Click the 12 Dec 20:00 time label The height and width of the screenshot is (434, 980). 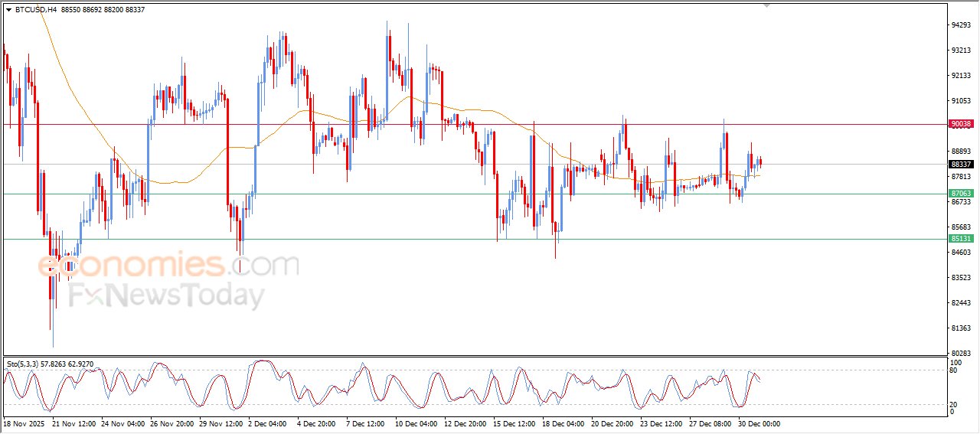tap(466, 423)
